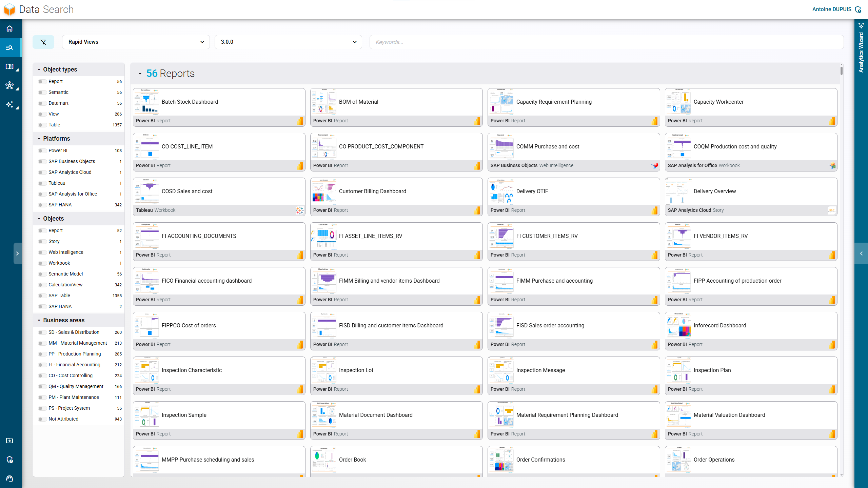The width and height of the screenshot is (868, 488).
Task: Expand the left sidebar with chevron handle
Action: 18,253
